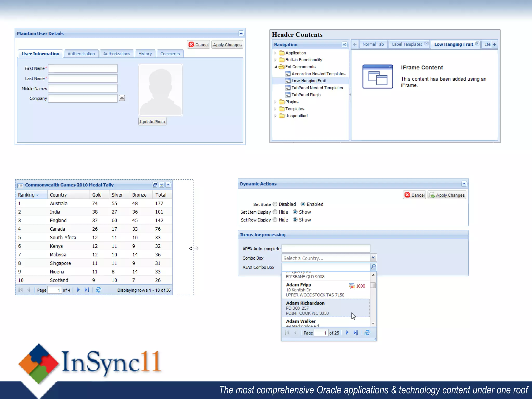This screenshot has height=399, width=532.
Task: Click Cancel in Dynamic Actions
Action: tap(415, 195)
